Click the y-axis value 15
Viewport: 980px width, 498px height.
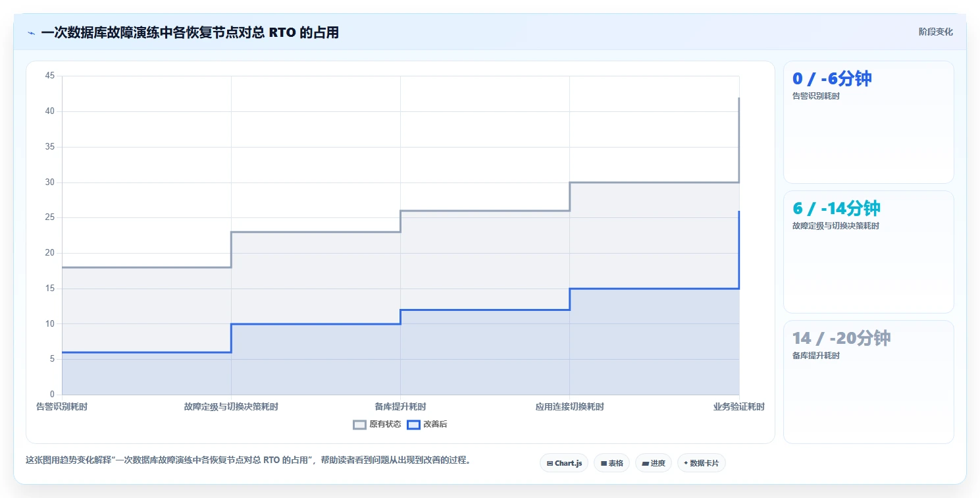click(x=50, y=289)
